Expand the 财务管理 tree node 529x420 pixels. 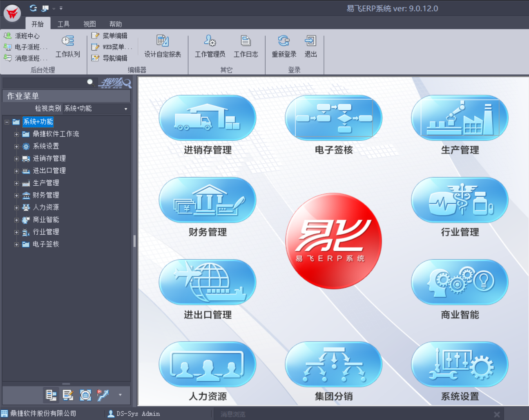(x=17, y=196)
